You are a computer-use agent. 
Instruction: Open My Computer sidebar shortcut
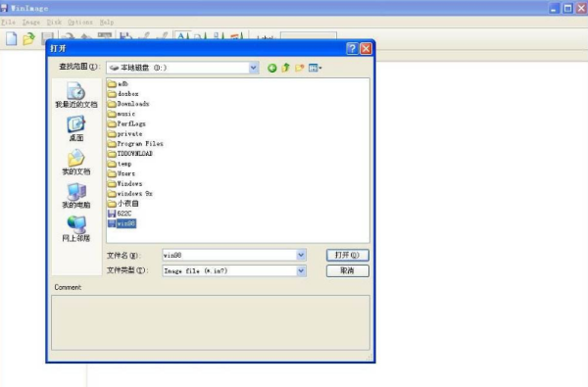coord(76,196)
